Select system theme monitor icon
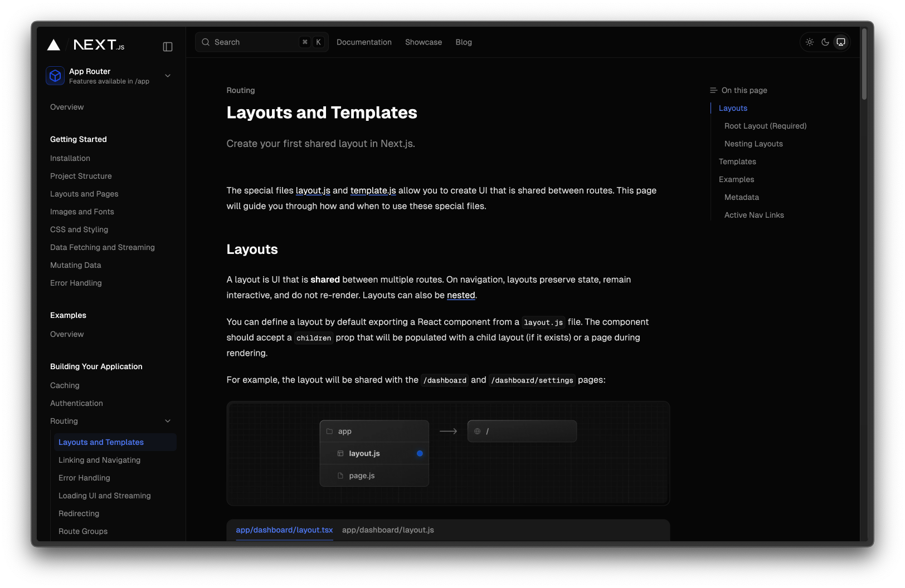Screen dimensions: 905x588 click(x=841, y=42)
